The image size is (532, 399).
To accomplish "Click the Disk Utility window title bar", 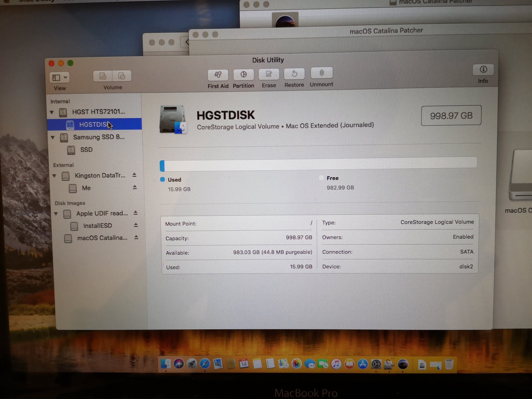I will [268, 60].
